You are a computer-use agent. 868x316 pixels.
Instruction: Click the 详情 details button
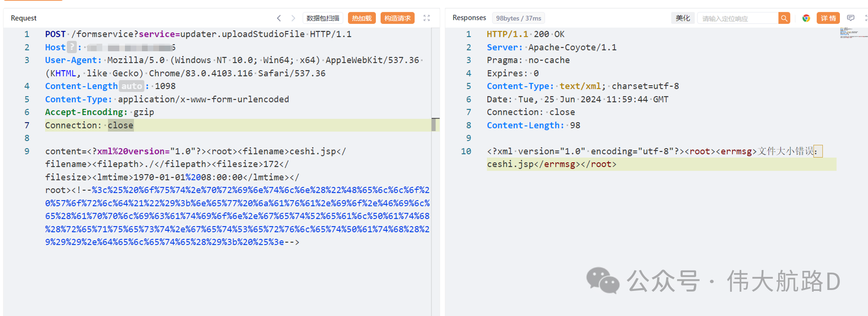point(828,18)
